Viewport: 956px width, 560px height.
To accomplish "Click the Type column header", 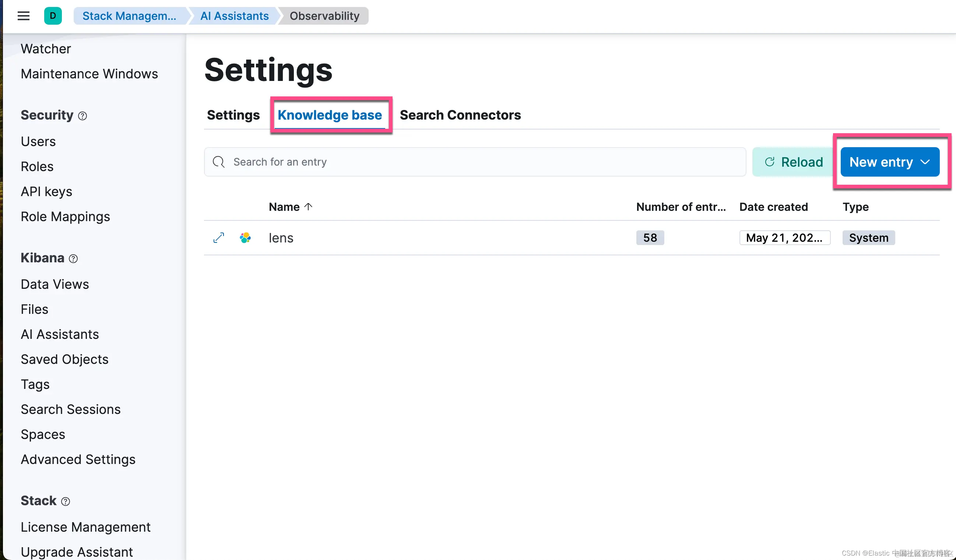I will click(x=855, y=207).
